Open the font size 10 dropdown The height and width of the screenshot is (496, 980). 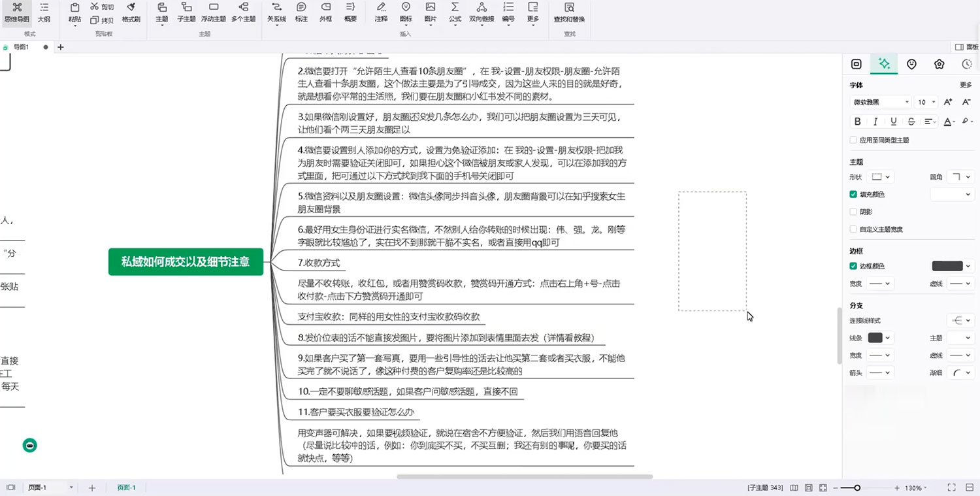pyautogui.click(x=925, y=102)
